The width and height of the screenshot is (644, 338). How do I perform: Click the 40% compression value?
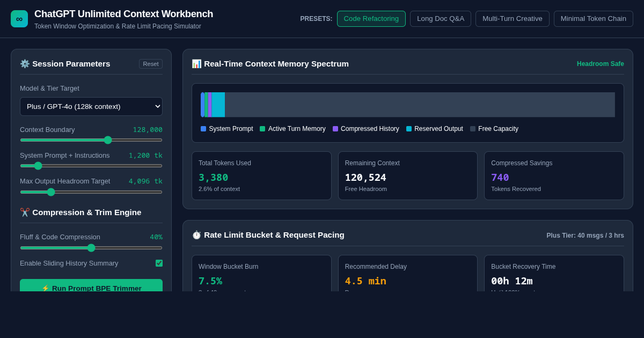[x=156, y=237]
